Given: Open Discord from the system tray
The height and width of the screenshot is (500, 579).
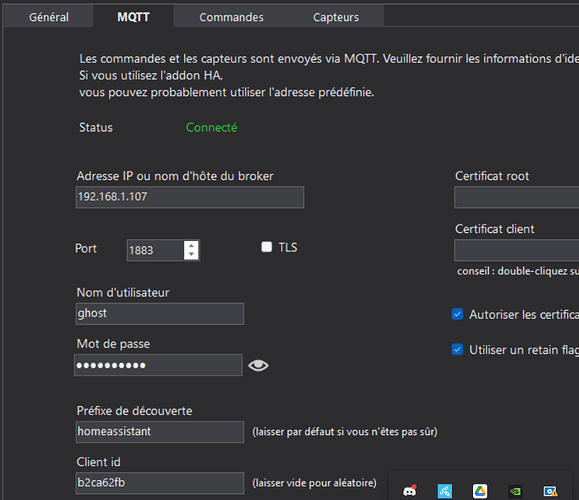Looking at the screenshot, I should pos(410,491).
